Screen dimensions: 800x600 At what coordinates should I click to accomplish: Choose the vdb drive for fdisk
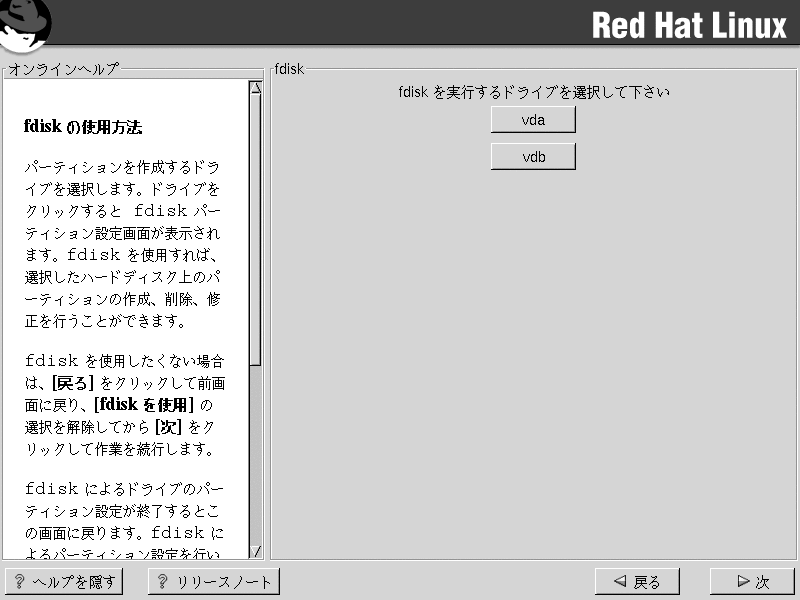533,157
